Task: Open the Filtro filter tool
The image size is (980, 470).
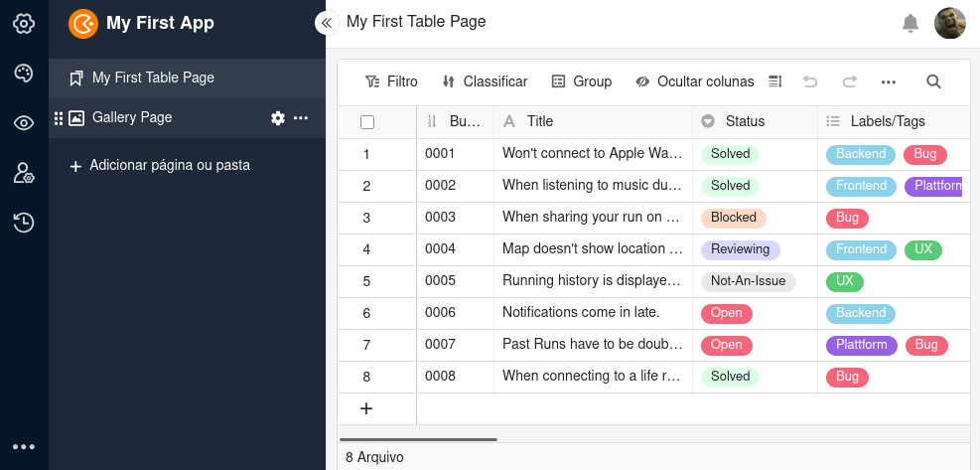Action: 391,81
